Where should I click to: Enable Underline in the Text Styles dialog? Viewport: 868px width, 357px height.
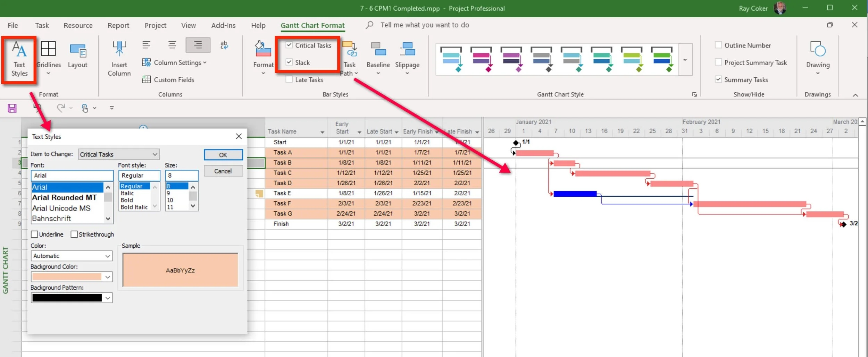coord(34,234)
